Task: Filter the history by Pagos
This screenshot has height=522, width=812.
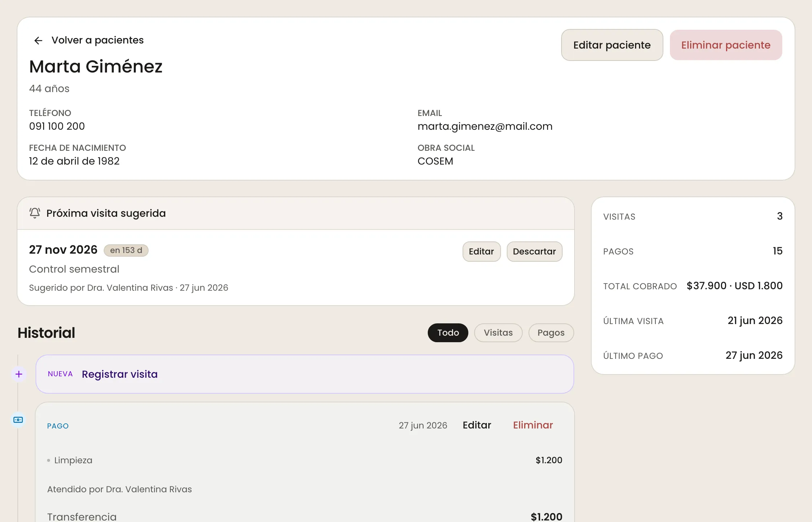Action: coord(551,332)
